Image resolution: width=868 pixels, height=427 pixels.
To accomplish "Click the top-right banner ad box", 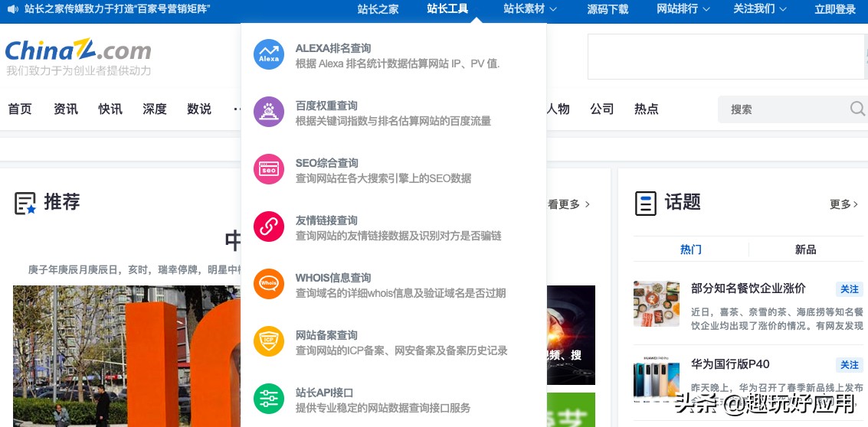I will (x=727, y=57).
